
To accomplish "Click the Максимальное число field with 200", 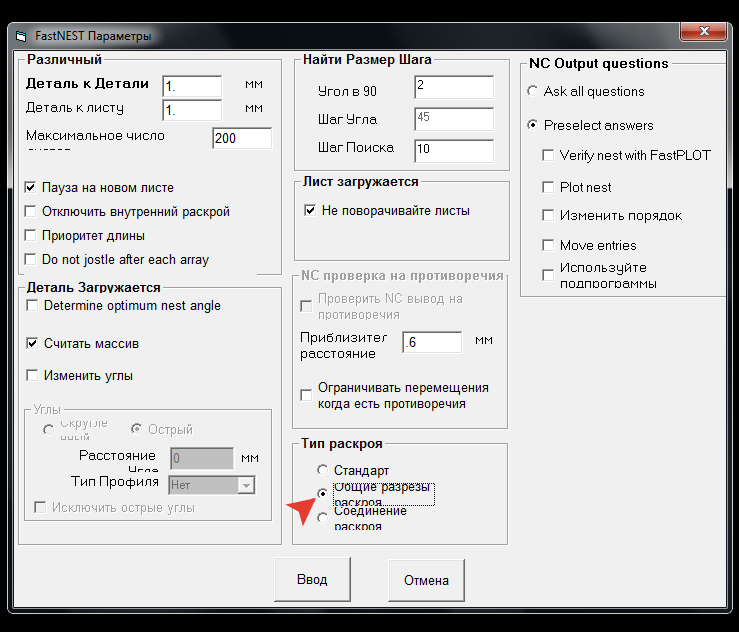I will pyautogui.click(x=242, y=138).
